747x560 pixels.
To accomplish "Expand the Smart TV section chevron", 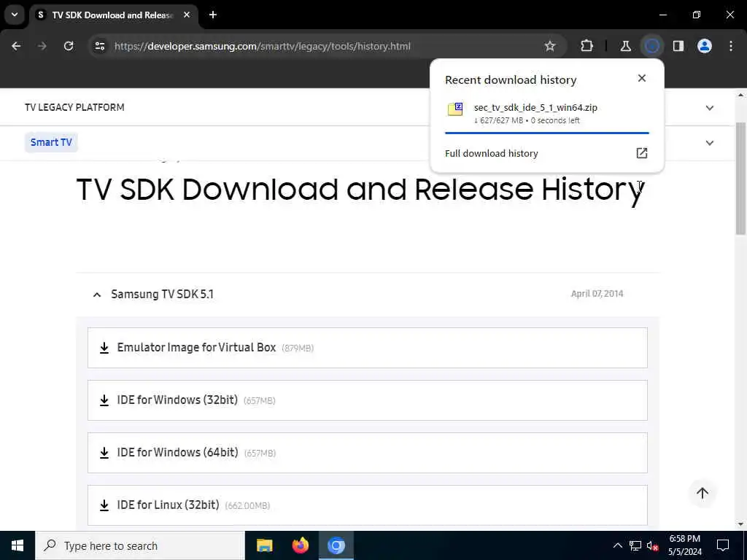I will coord(709,143).
